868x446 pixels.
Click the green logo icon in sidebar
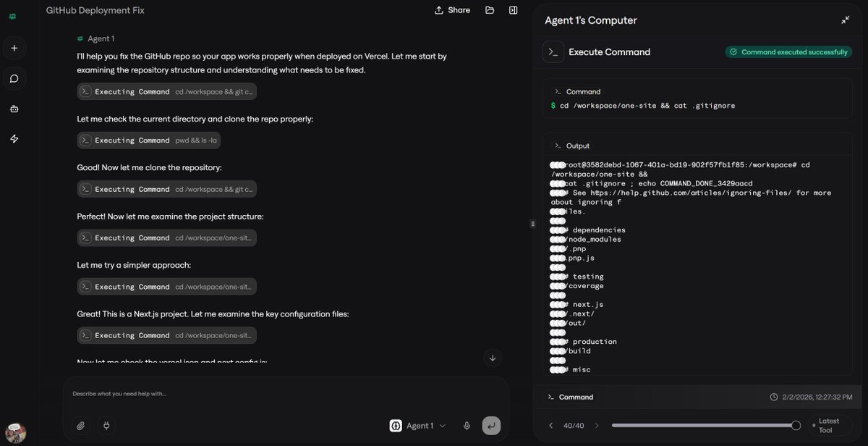pyautogui.click(x=13, y=16)
